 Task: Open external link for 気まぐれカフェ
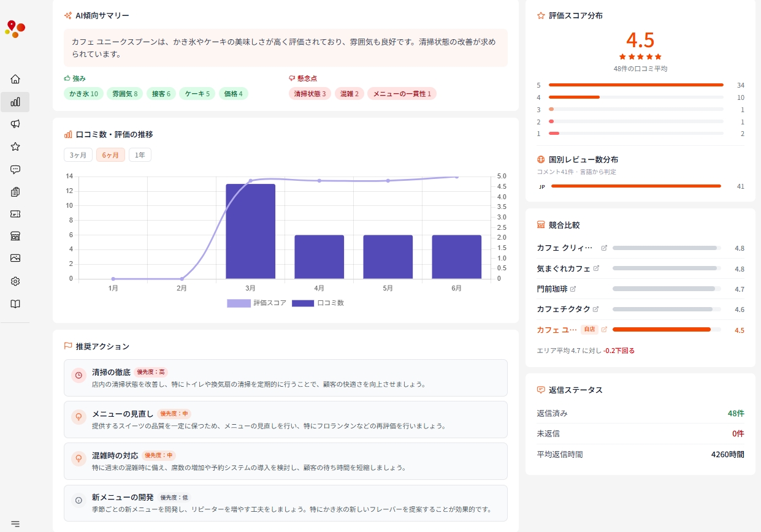(x=596, y=268)
